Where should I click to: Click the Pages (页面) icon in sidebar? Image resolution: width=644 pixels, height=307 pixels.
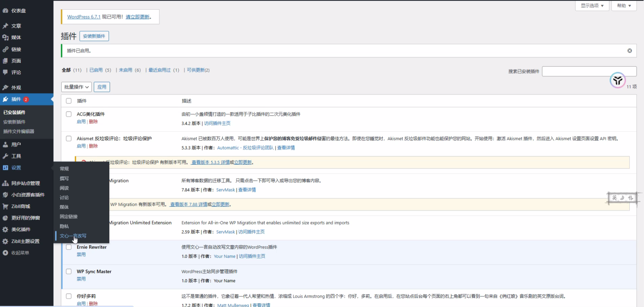(6, 61)
